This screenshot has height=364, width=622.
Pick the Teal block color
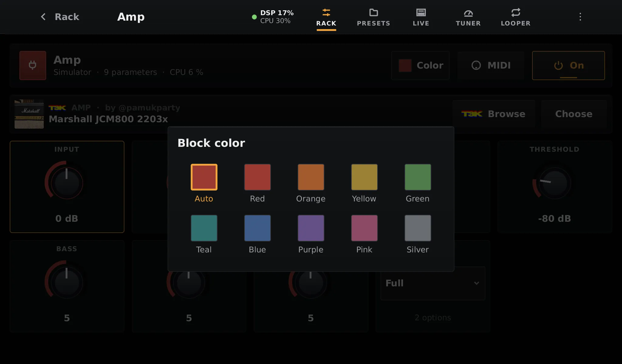(204, 228)
